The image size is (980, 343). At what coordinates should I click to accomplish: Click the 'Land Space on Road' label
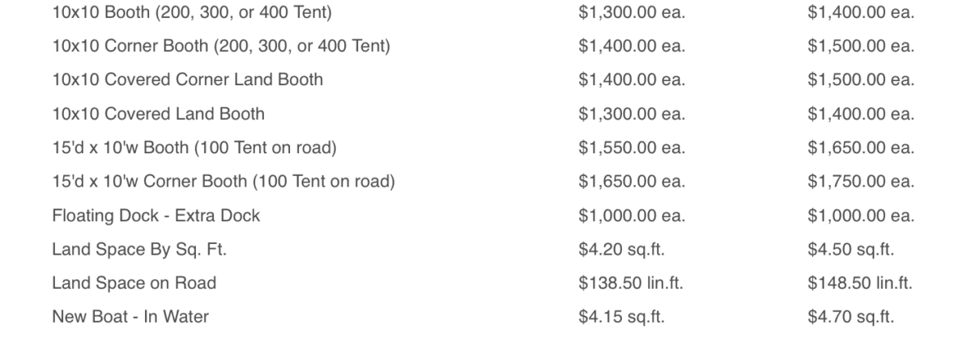point(134,283)
